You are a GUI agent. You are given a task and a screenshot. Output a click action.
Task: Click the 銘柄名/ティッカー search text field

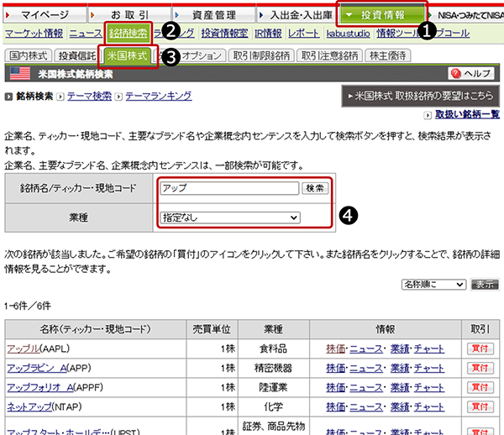pyautogui.click(x=230, y=189)
